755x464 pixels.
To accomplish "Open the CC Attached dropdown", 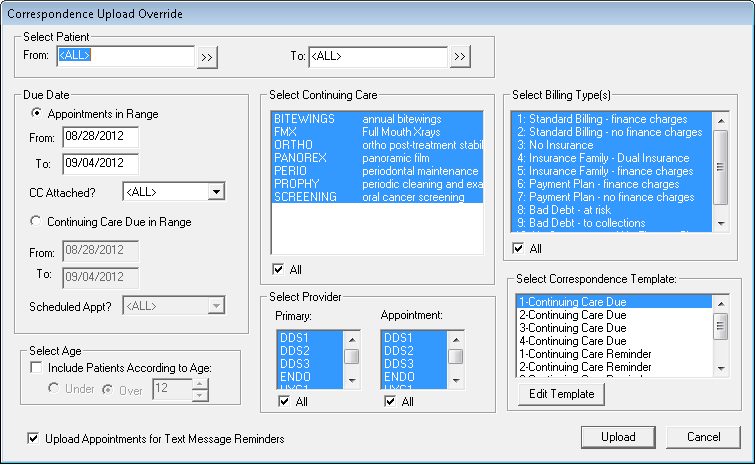I will (x=216, y=191).
